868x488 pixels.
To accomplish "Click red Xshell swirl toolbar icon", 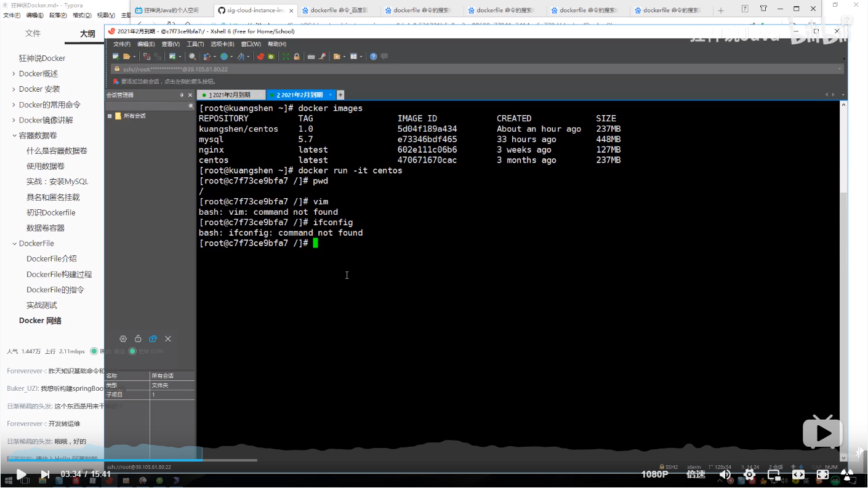I will [260, 57].
